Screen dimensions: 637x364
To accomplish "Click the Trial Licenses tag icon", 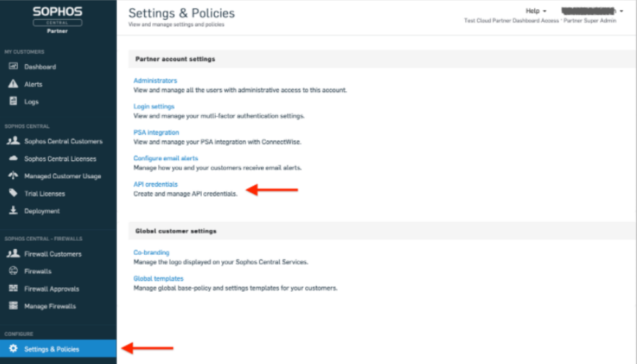I will [13, 193].
